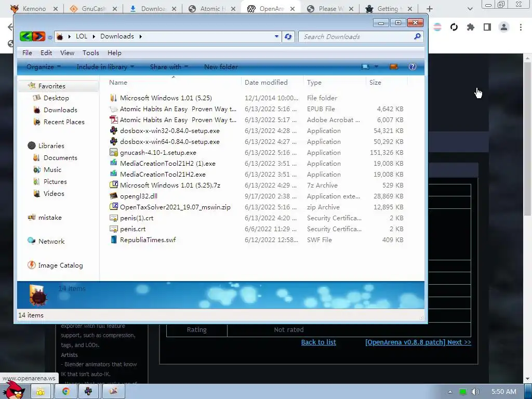532x399 pixels.
Task: Click the OpenArena v0.8.8 patch Next link
Action: (418, 342)
